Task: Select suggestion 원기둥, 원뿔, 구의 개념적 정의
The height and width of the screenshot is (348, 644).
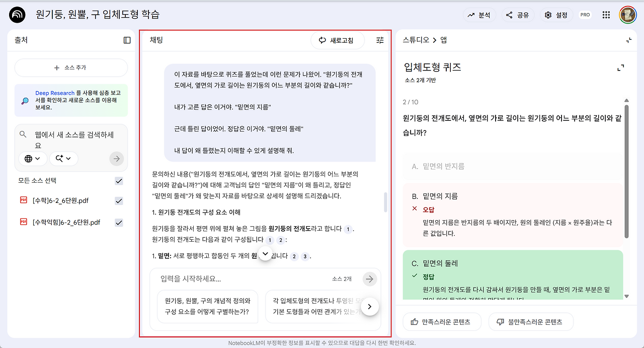Action: point(207,306)
